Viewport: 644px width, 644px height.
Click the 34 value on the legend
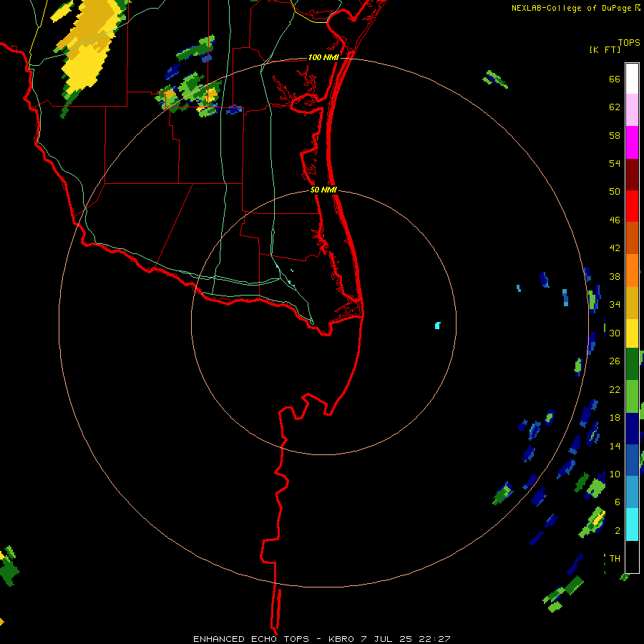click(x=615, y=305)
